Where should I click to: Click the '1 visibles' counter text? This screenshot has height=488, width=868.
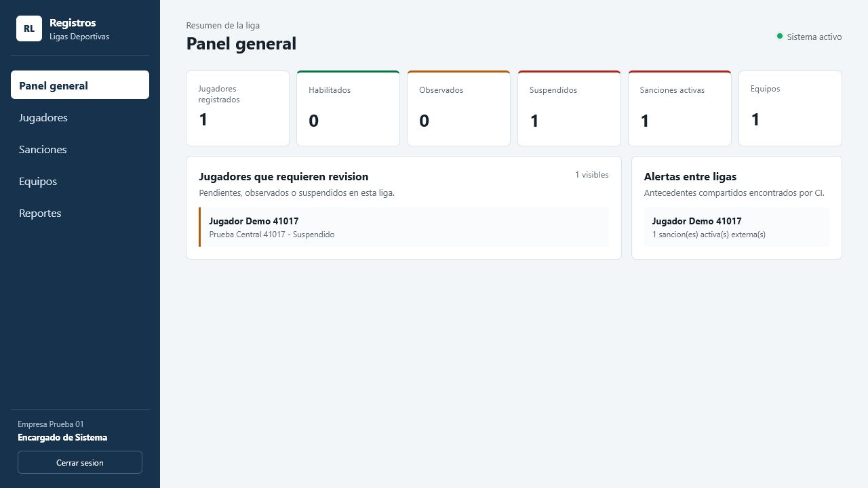[x=592, y=175]
